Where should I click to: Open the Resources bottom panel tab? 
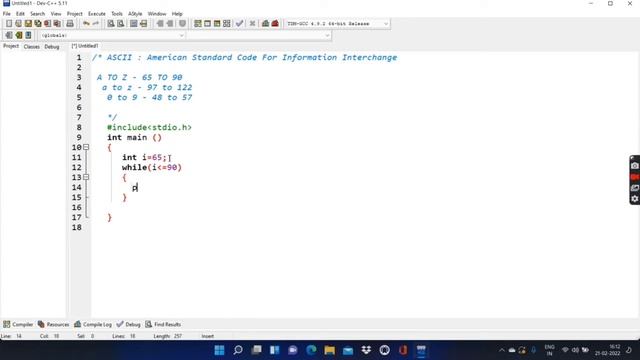click(x=53, y=324)
